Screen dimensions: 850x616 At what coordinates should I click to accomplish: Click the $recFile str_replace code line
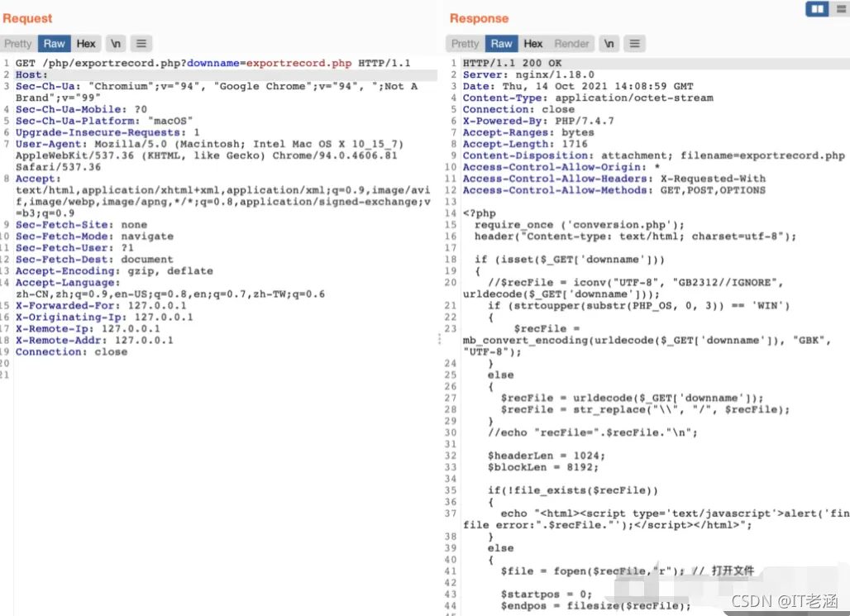point(645,409)
